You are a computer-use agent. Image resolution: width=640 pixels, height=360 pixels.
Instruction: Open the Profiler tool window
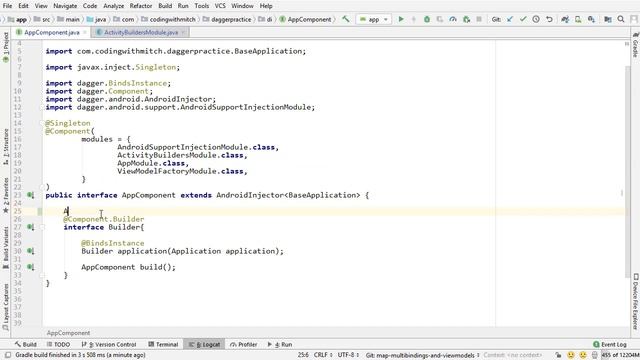(244, 344)
